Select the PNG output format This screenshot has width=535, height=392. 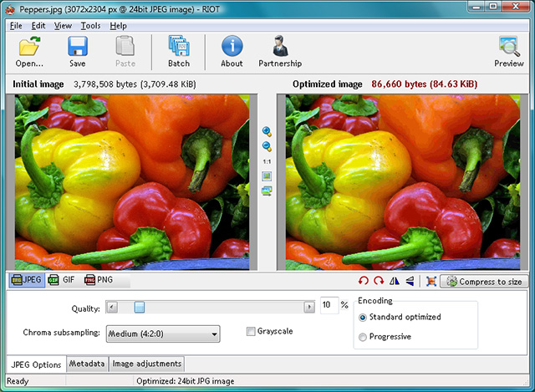coord(99,280)
